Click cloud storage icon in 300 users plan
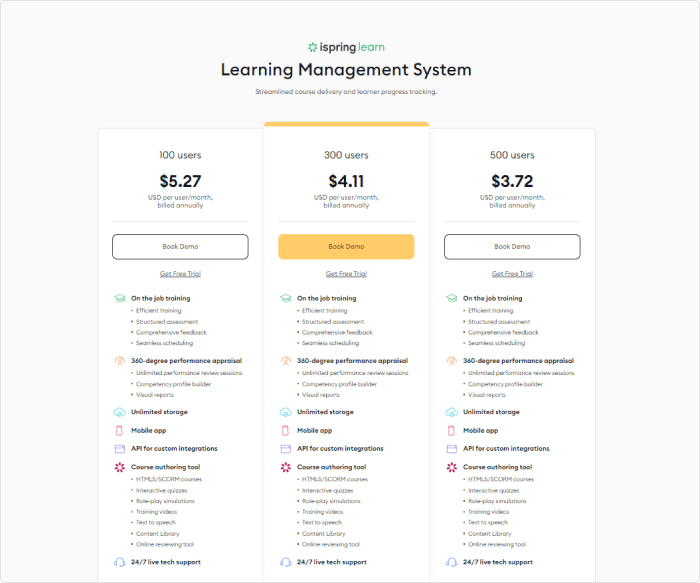Screen dimensions: 700x583 [286, 412]
